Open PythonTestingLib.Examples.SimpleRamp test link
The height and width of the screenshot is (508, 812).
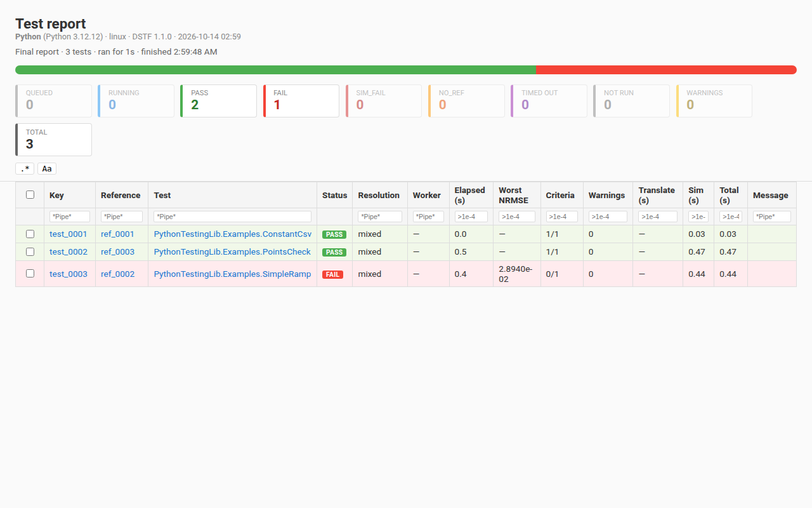[x=232, y=274]
